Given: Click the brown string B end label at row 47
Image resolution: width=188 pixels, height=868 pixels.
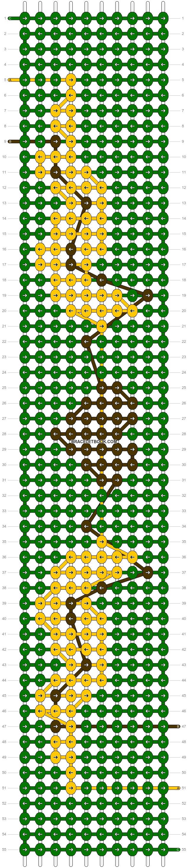Looking at the screenshot, I should tap(178, 726).
